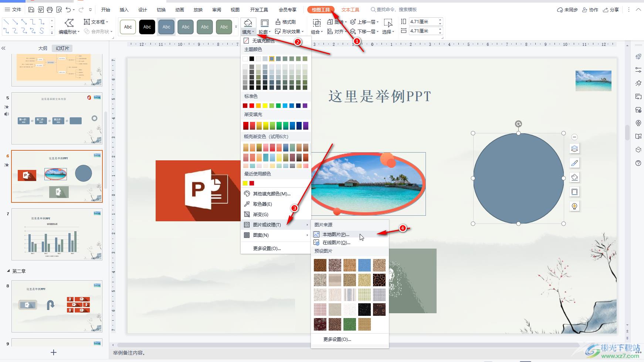Screen dimensions: 644x362
Task: Click the 编辑形状 edit shape icon
Action: click(x=69, y=23)
